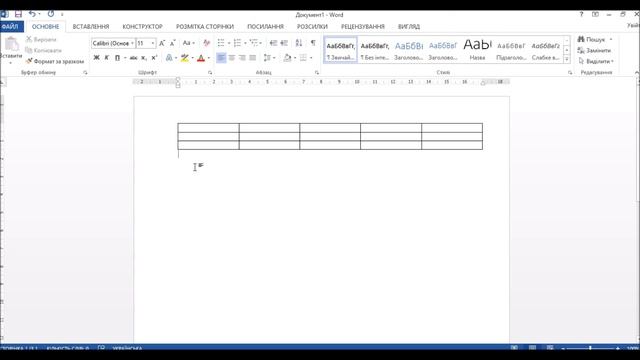
Task: Select Center paragraph alignment
Action: 231,58
